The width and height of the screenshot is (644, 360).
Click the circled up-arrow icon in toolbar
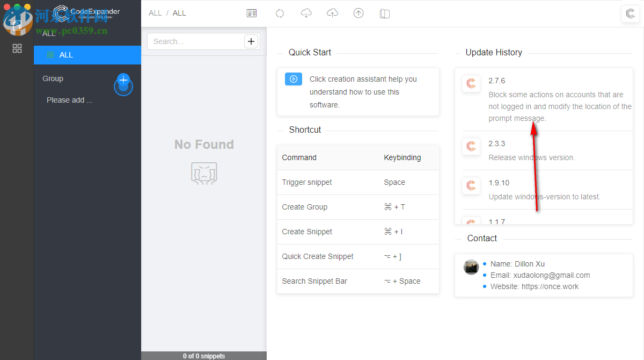358,13
